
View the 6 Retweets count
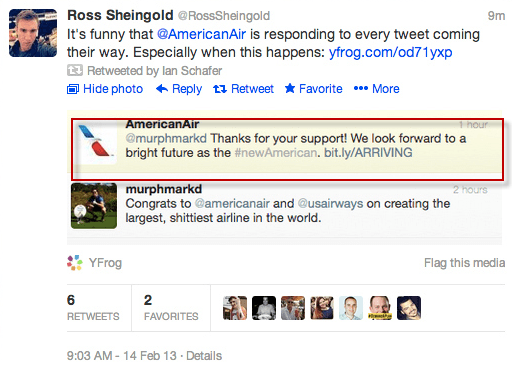[x=93, y=308]
